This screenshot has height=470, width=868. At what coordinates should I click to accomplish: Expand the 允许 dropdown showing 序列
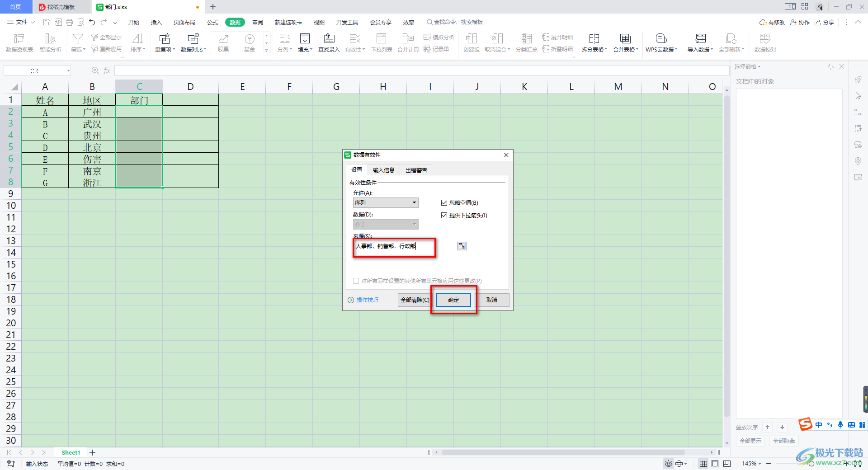click(414, 203)
